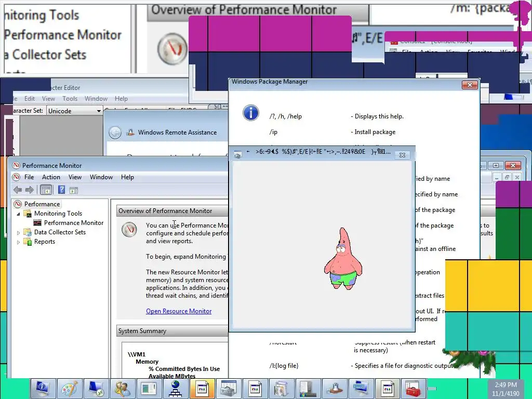
Task: Click the Patrick Star image
Action: [343, 259]
